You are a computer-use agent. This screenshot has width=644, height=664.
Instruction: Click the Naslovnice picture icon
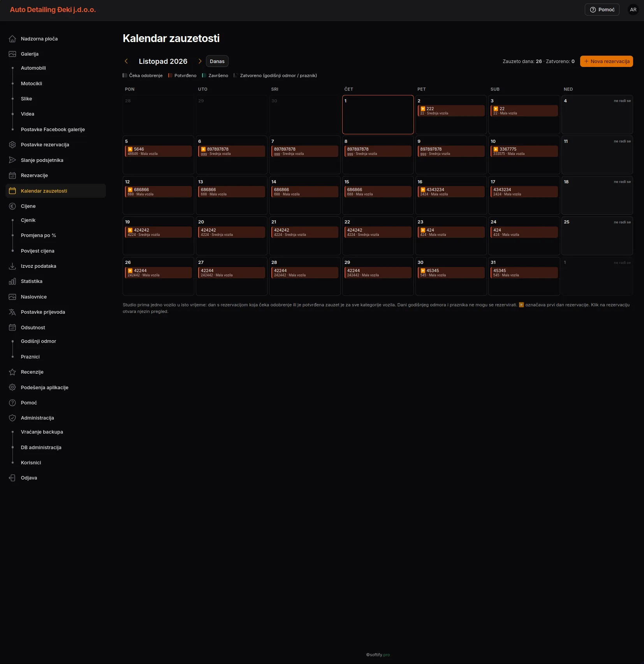tap(12, 297)
